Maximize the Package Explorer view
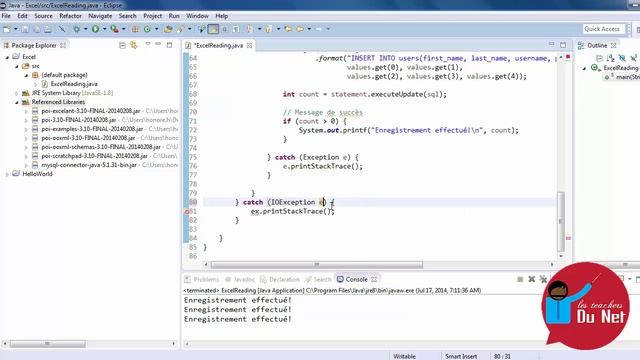This screenshot has width=640, height=360. pos(169,45)
